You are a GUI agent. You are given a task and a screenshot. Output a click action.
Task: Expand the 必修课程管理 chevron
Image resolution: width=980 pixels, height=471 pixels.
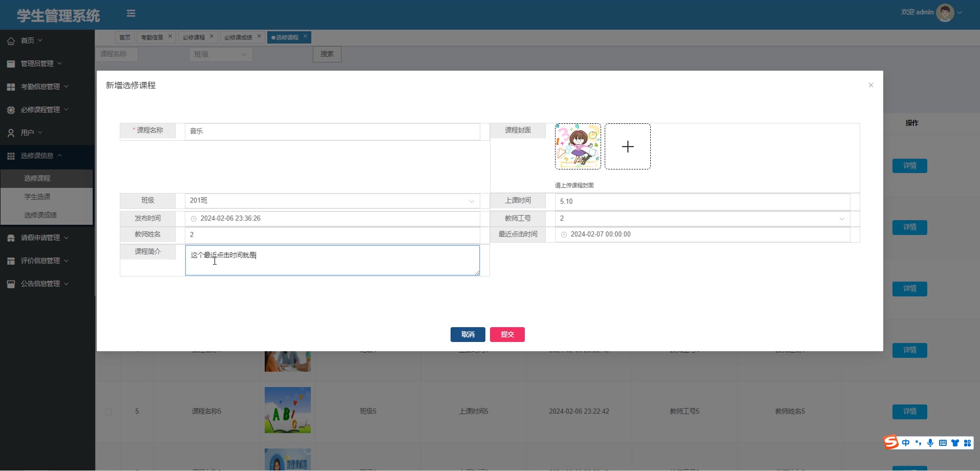(66, 110)
